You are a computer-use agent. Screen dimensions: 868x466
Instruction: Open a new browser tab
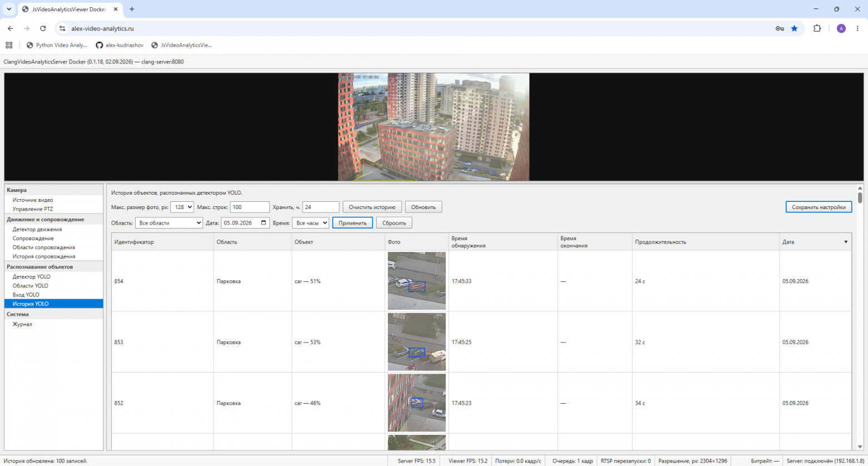click(132, 9)
